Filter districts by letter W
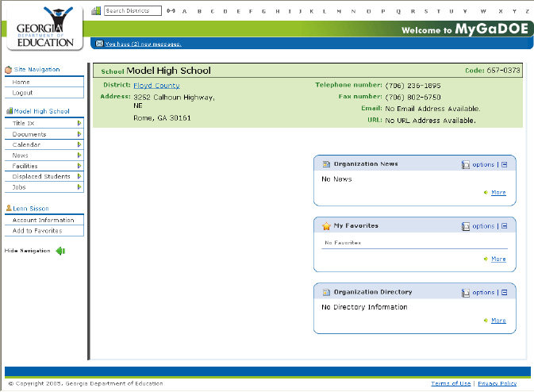Viewport: 534px width, 392px height. (483, 11)
